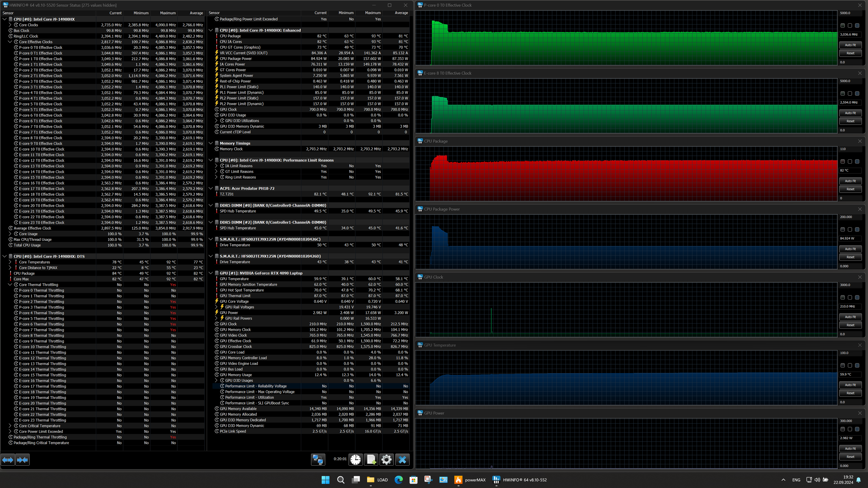868x488 pixels.
Task: Click the blue X close sensors icon
Action: (x=402, y=460)
